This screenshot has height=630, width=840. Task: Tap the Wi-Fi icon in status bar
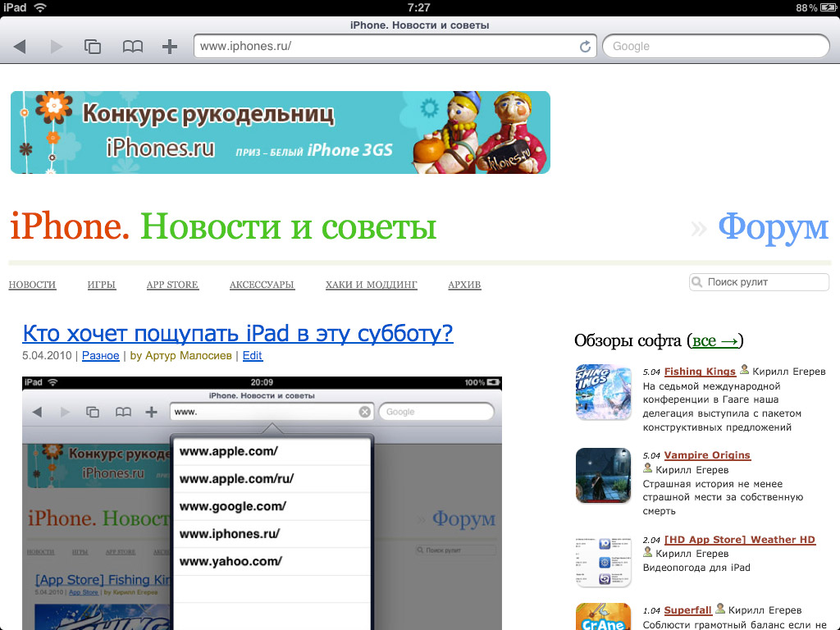tap(39, 7)
